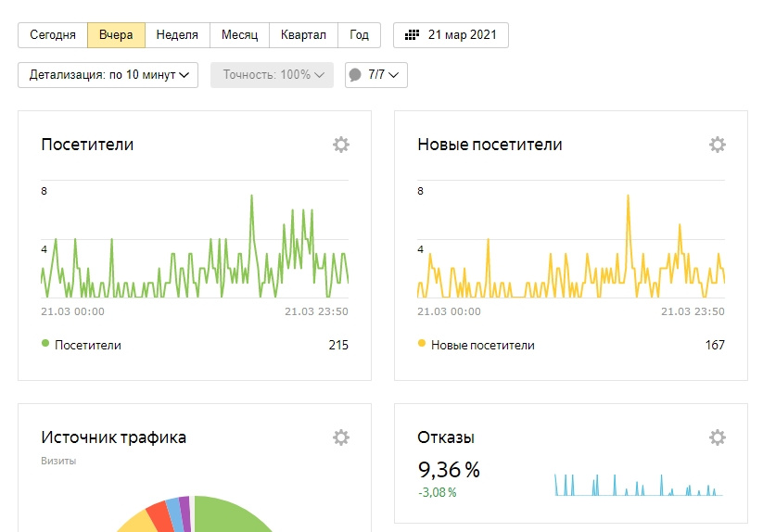Viewport: 763px width, 532px height.
Task: Switch period to Месяц
Action: pos(239,35)
